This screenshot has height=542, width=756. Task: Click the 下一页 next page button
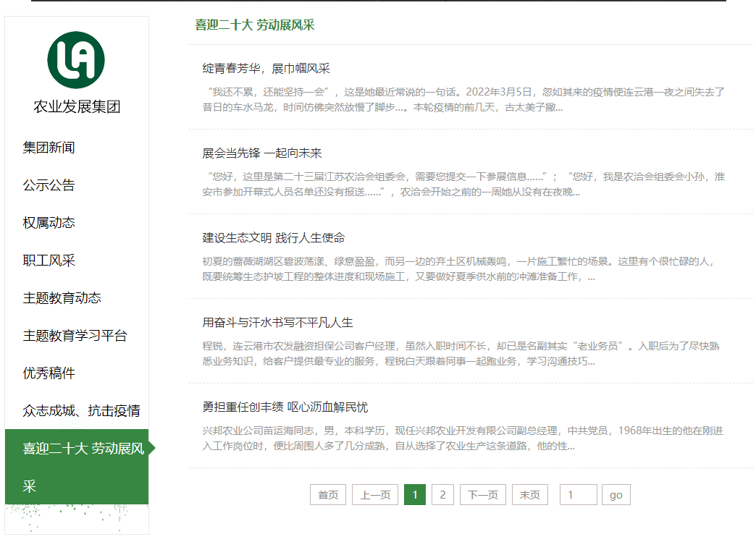(x=482, y=495)
